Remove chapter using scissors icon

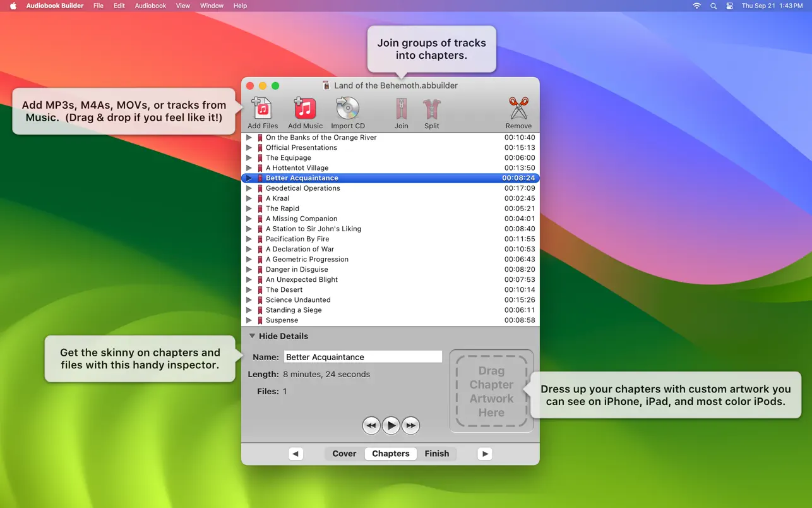[518, 109]
